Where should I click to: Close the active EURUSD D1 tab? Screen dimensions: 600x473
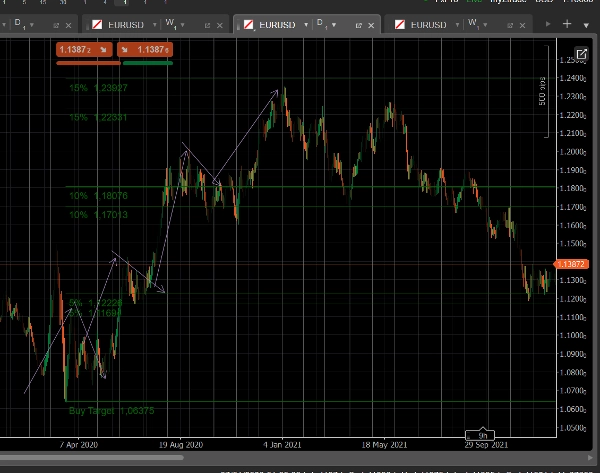click(371, 25)
